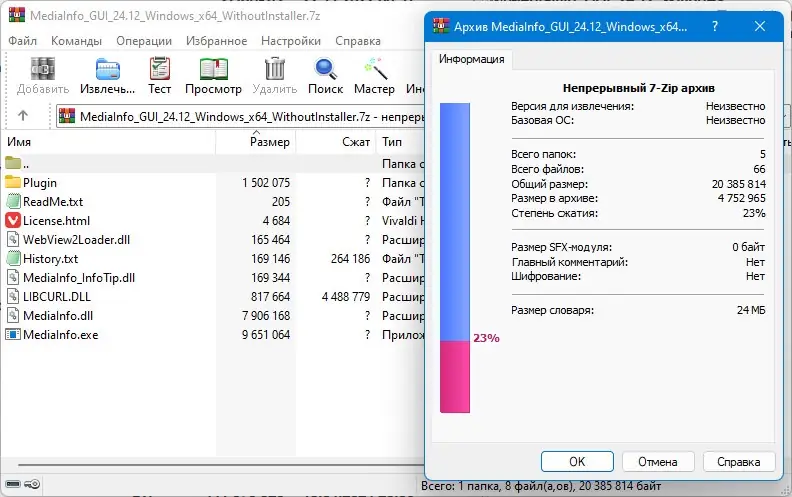Image resolution: width=792 pixels, height=497 pixels.
Task: Go up one folder level arrow
Action: 23,116
